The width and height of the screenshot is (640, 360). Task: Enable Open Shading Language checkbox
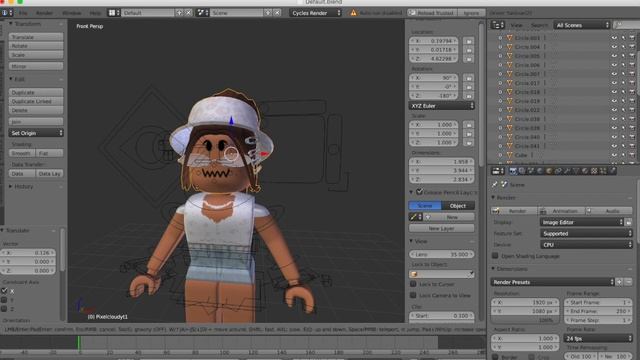click(495, 256)
